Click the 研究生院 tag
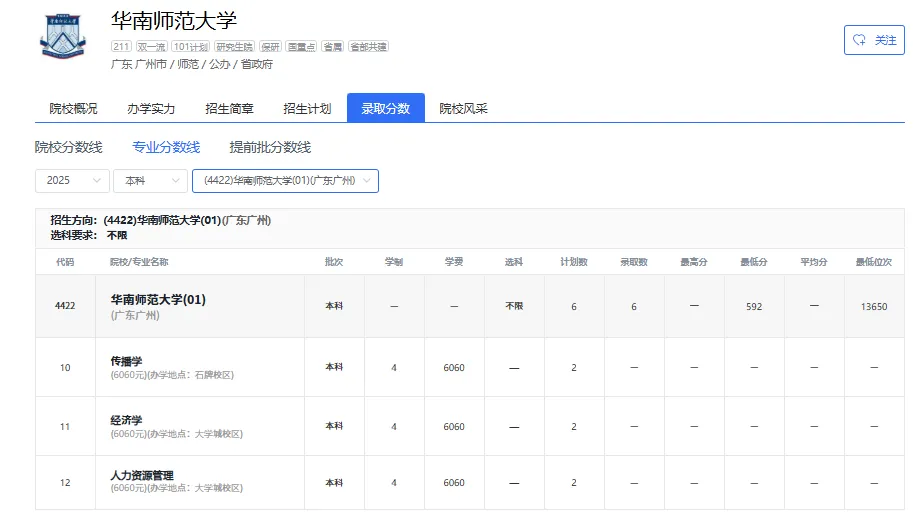Screen dimensions: 924x525 pos(234,47)
